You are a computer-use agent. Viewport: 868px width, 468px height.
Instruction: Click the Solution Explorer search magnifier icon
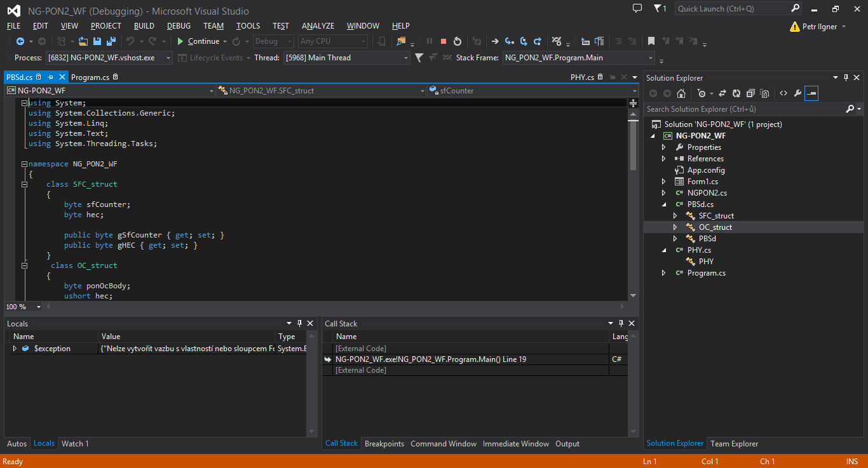click(850, 109)
